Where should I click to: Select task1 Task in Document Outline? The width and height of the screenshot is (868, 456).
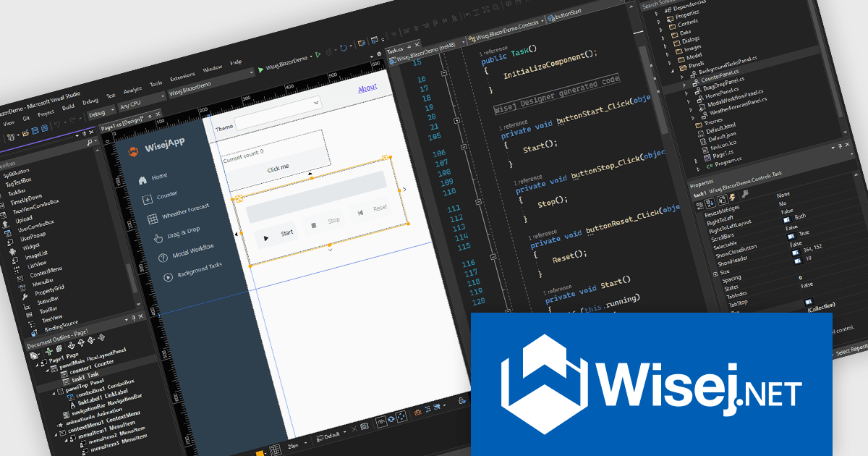pyautogui.click(x=87, y=376)
